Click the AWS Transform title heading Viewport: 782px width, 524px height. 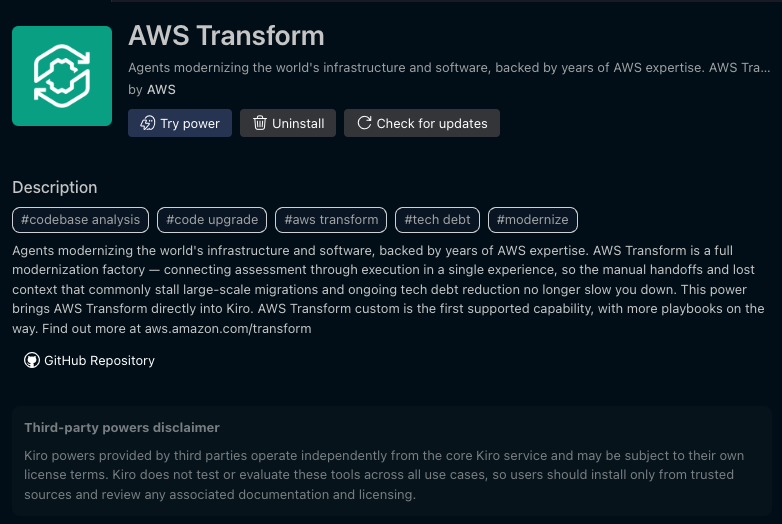(226, 36)
